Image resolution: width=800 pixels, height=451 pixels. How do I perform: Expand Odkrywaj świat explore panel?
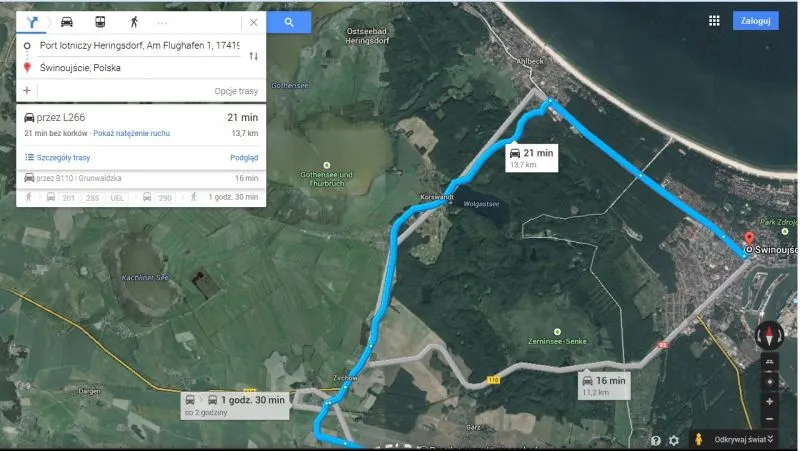[743, 439]
